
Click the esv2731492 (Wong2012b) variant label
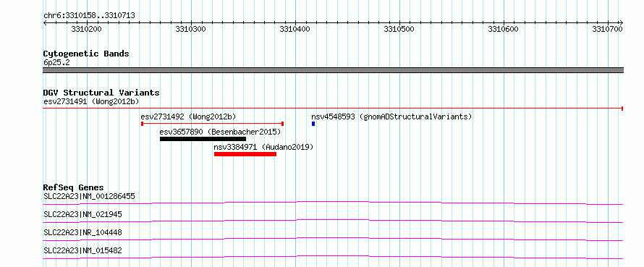click(188, 116)
